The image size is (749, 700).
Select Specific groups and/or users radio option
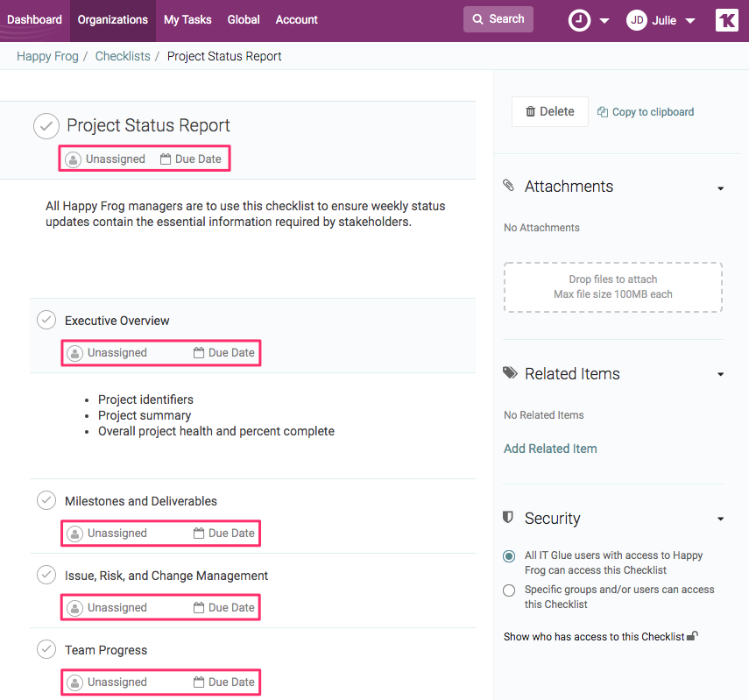point(509,590)
